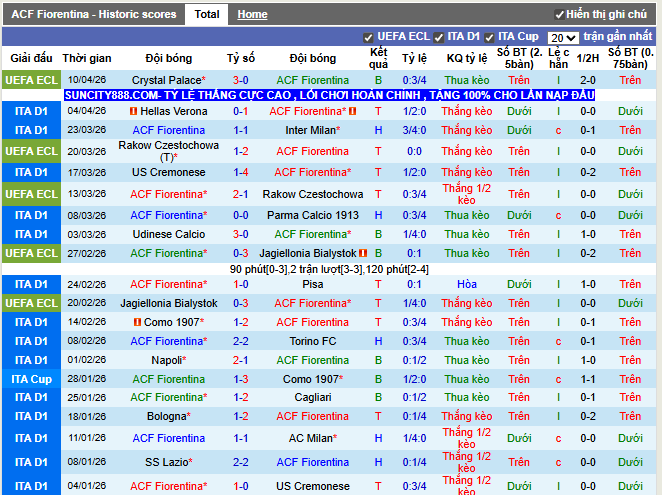Click the ITA Cup league badge
The image size is (662, 495).
[x=31, y=379]
